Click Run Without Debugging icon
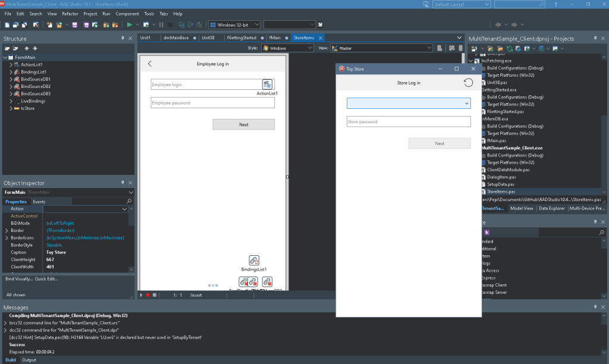The height and width of the screenshot is (364, 609). pos(146,25)
